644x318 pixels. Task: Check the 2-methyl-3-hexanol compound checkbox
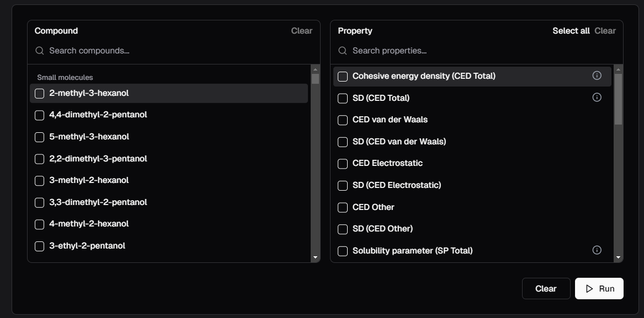click(40, 94)
